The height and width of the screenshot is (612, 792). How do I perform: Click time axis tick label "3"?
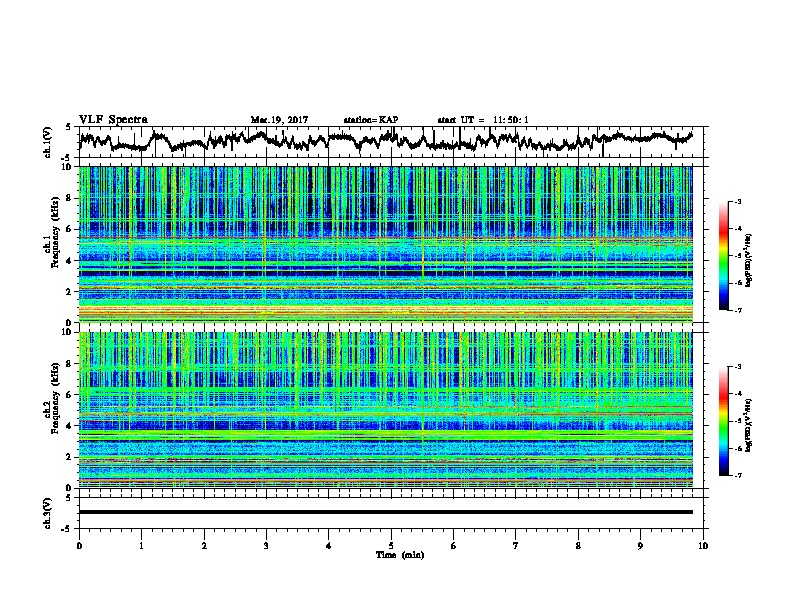point(266,546)
